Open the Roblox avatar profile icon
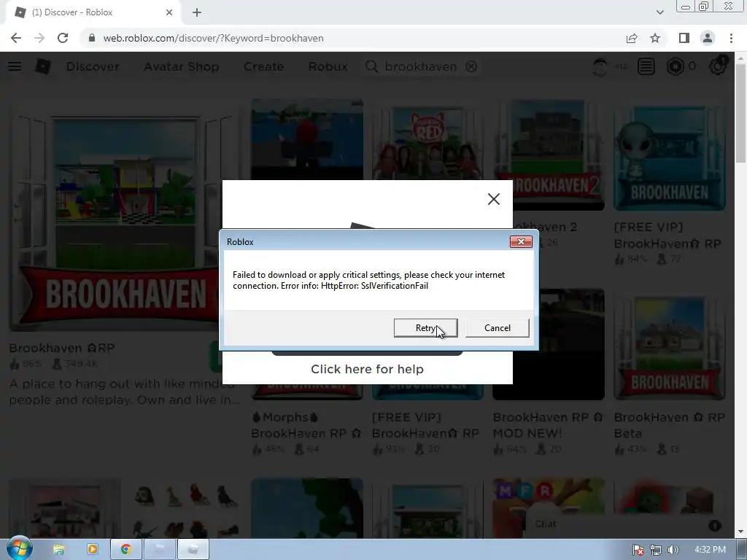Viewport: 747px width, 560px height. coord(600,66)
